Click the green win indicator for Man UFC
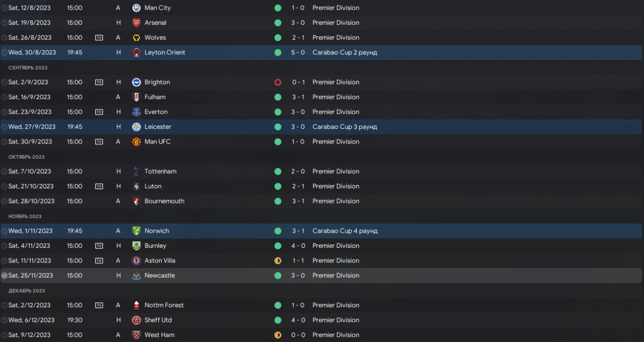Screen dimensions: 644x342 (278, 142)
